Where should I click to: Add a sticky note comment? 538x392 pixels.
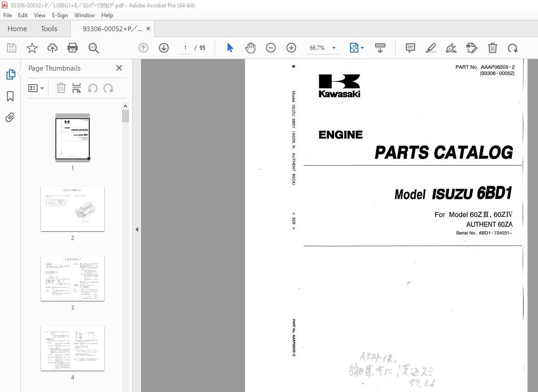(x=410, y=48)
